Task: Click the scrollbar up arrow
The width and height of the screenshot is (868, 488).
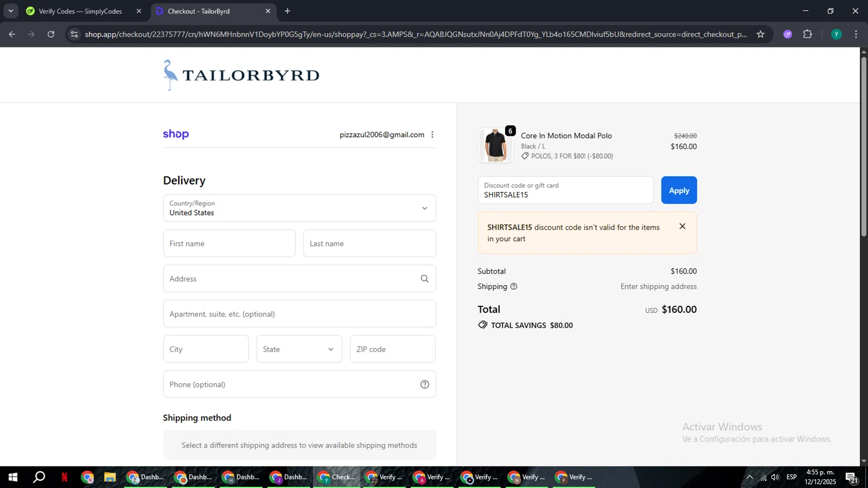Action: click(x=863, y=51)
